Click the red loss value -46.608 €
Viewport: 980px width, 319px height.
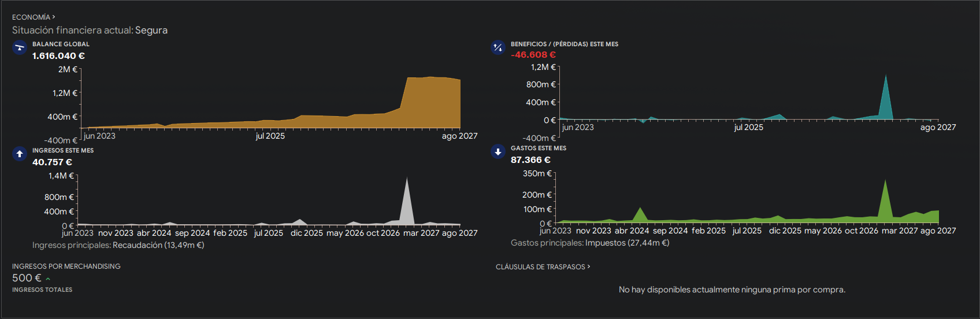point(533,55)
